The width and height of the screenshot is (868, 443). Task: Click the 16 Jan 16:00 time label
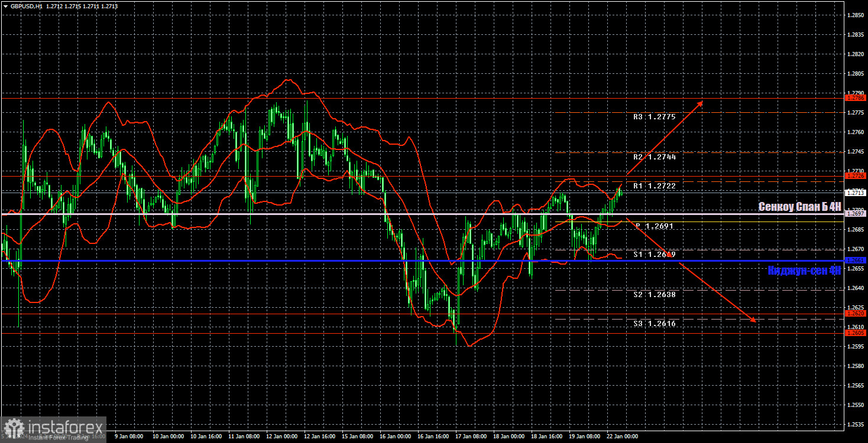pos(433,437)
